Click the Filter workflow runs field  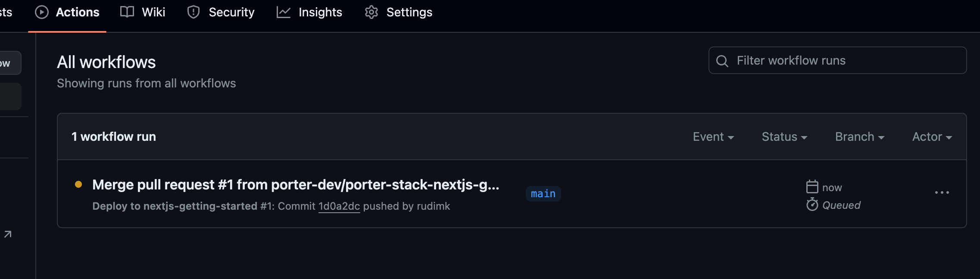(x=837, y=60)
